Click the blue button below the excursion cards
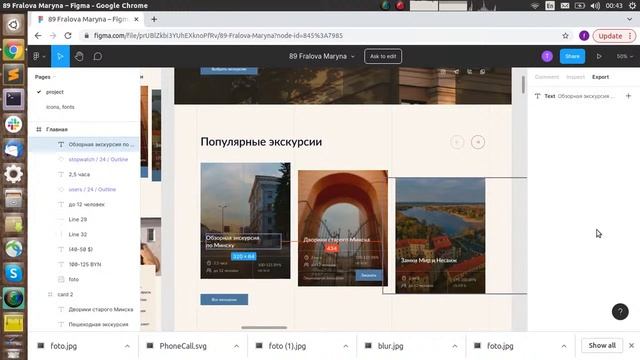640x360 pixels. [224, 300]
